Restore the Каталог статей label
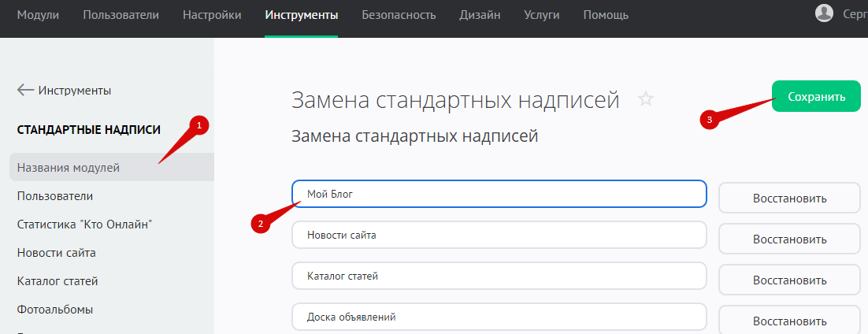This screenshot has width=868, height=334. 789,280
